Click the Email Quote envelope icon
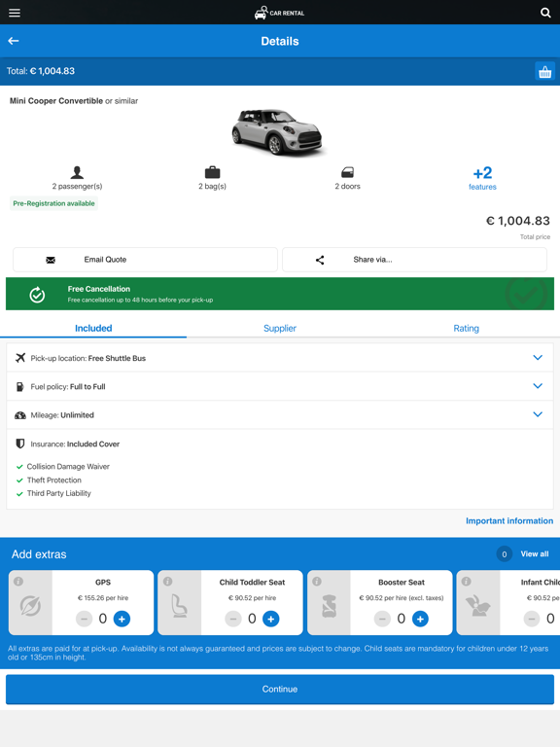Viewport: 560px width, 747px height. [51, 260]
